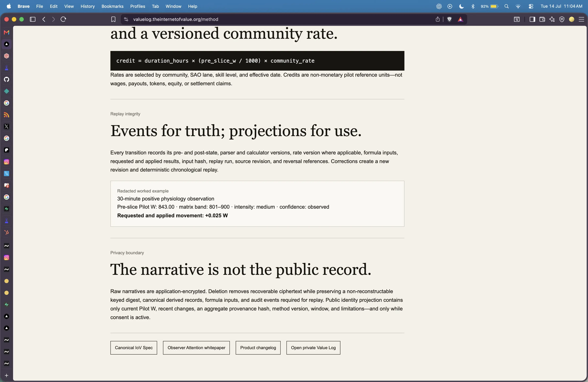Add a new tab with plus icon
588x382 pixels.
(x=7, y=375)
